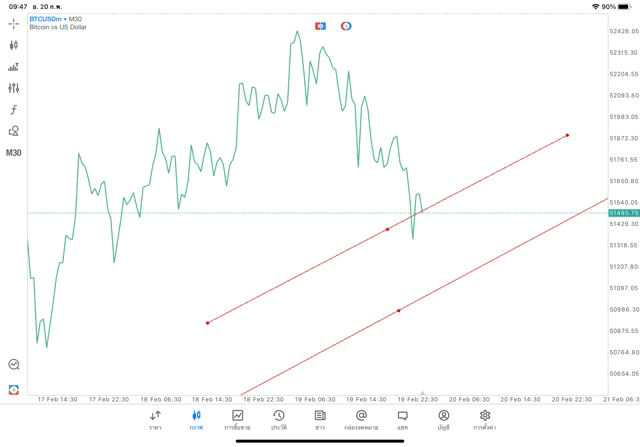Image resolution: width=640 pixels, height=447 pixels.
Task: Tap the red-blue clock icon at top
Action: (346, 26)
